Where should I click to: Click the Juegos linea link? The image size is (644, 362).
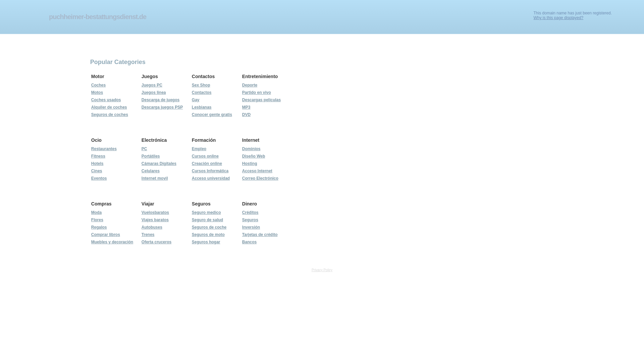[x=154, y=93]
